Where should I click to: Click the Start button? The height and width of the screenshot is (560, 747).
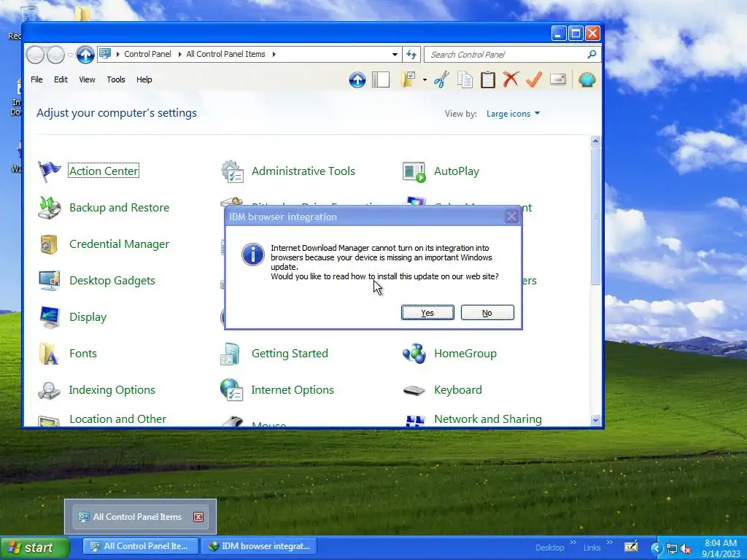[x=35, y=548]
